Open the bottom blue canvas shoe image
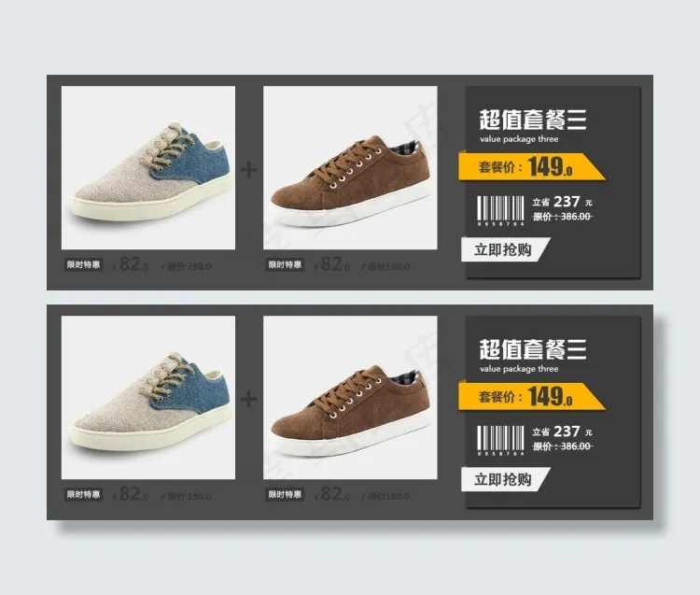 tap(148, 398)
